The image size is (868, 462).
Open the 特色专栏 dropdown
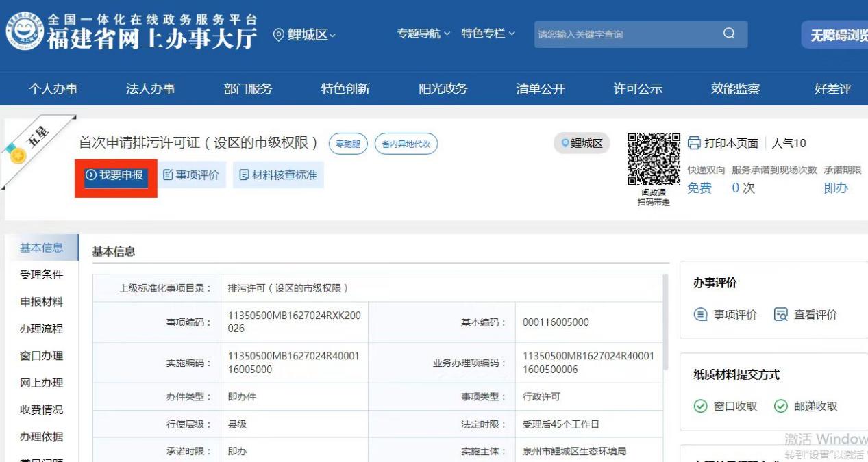tap(488, 34)
